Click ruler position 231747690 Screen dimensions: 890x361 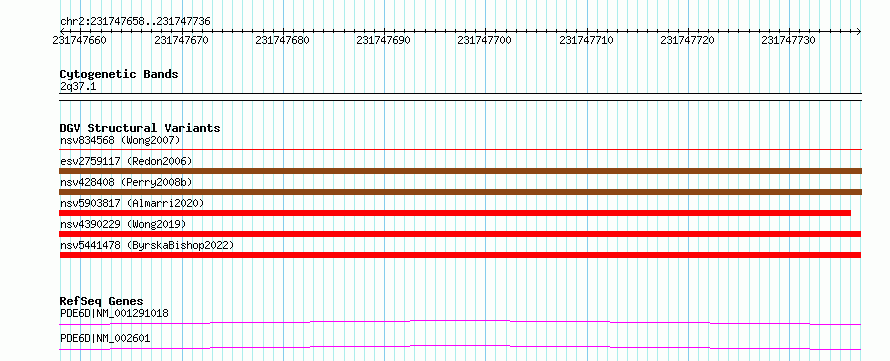pyautogui.click(x=383, y=40)
